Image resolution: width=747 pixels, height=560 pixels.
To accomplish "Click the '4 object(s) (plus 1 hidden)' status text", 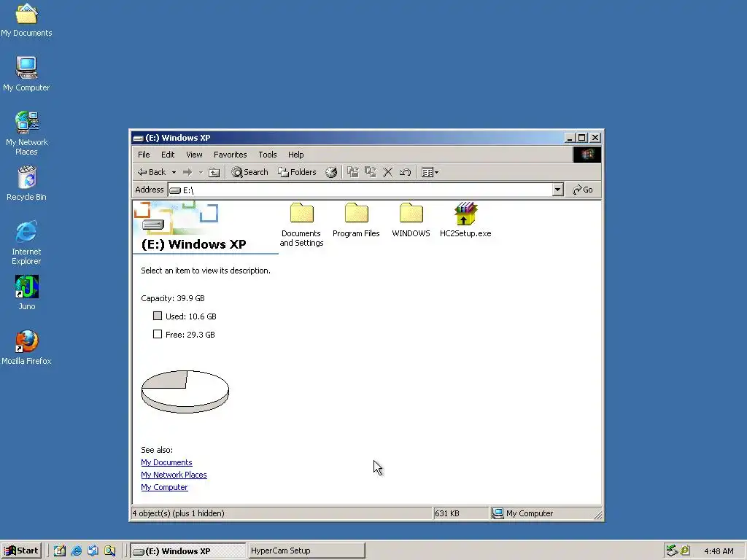I will point(178,513).
